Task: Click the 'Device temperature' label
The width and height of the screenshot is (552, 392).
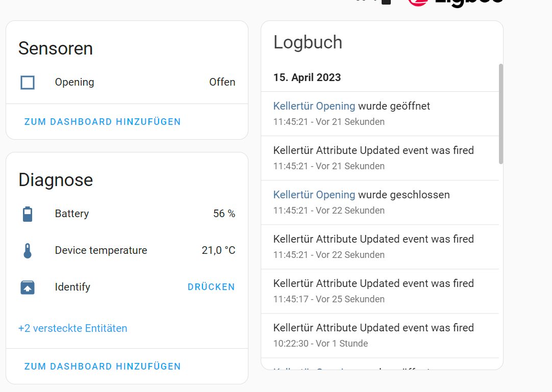Action: coord(101,251)
